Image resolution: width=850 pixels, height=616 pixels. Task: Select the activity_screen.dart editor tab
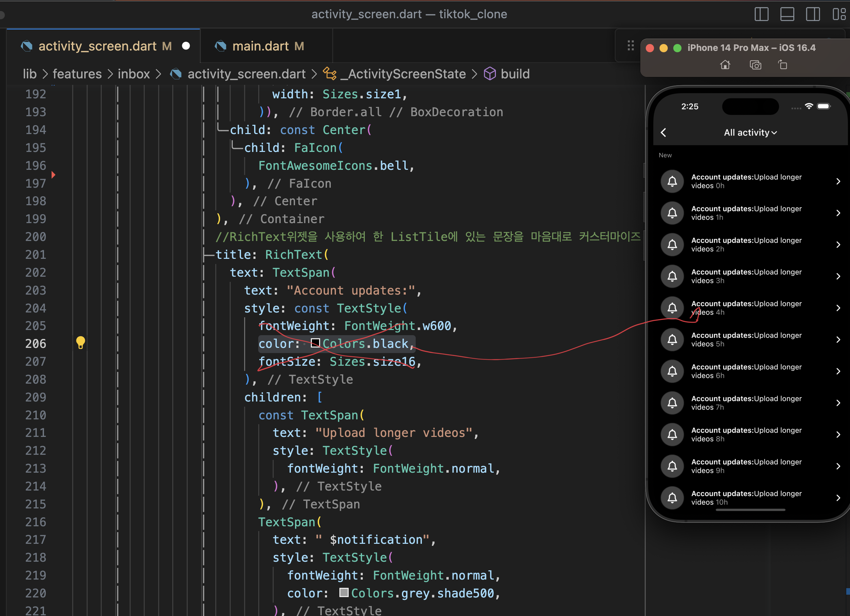pyautogui.click(x=97, y=46)
